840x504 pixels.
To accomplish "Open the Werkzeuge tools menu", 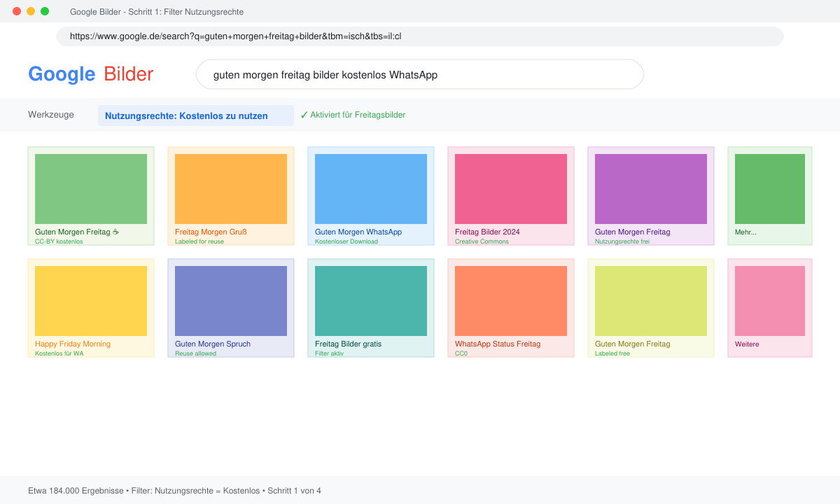I will click(x=51, y=115).
